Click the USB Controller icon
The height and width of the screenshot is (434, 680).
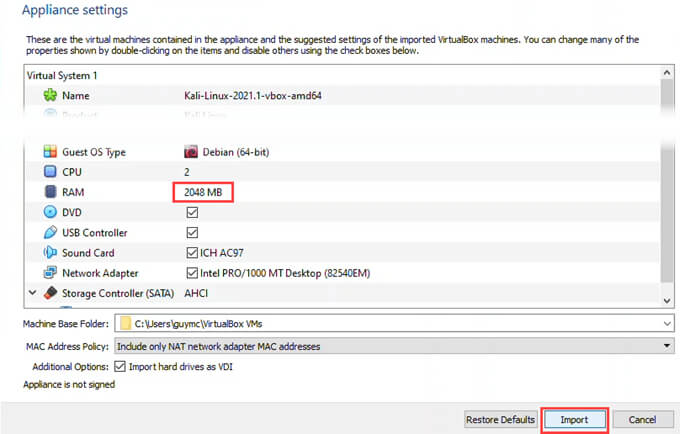[x=50, y=232]
